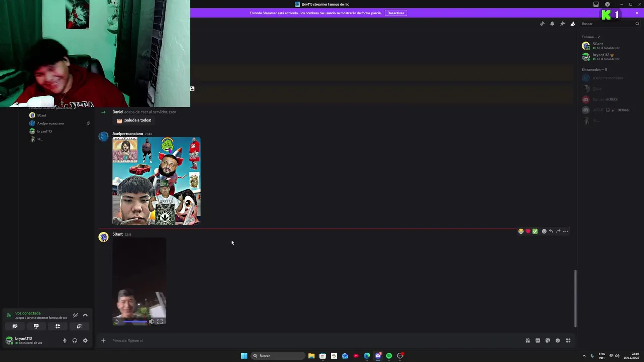Viewport: 644px width, 362px height.
Task: Click the Desactivar streamer mode button
Action: 395,13
